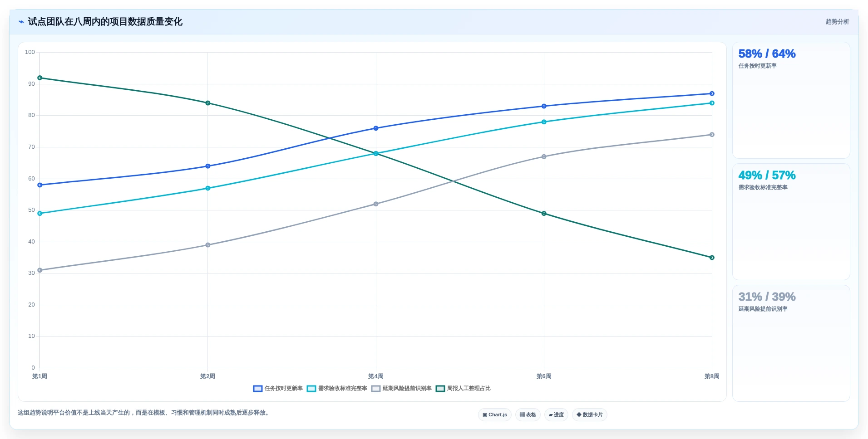The height and width of the screenshot is (439, 868).
Task: Click 延期风险提前识别率 data point at 第1周
Action: coord(40,270)
